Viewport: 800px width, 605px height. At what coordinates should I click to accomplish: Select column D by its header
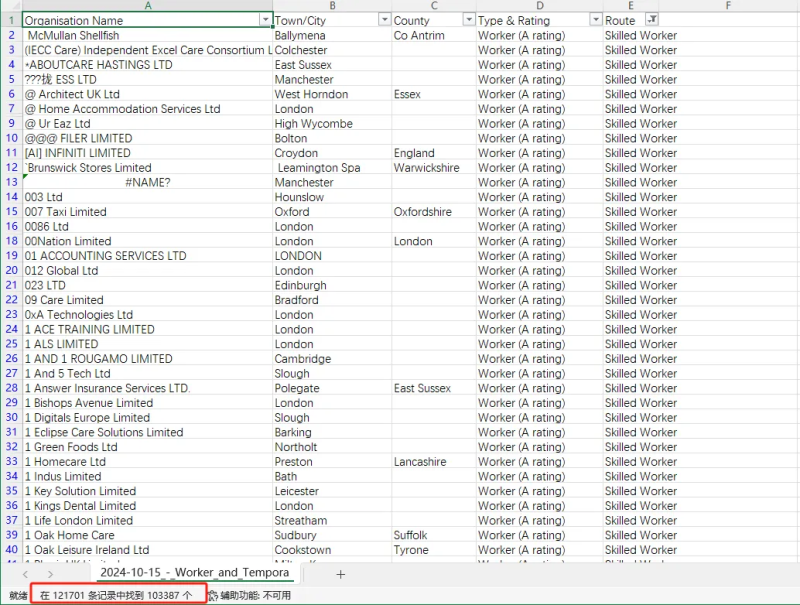540,6
